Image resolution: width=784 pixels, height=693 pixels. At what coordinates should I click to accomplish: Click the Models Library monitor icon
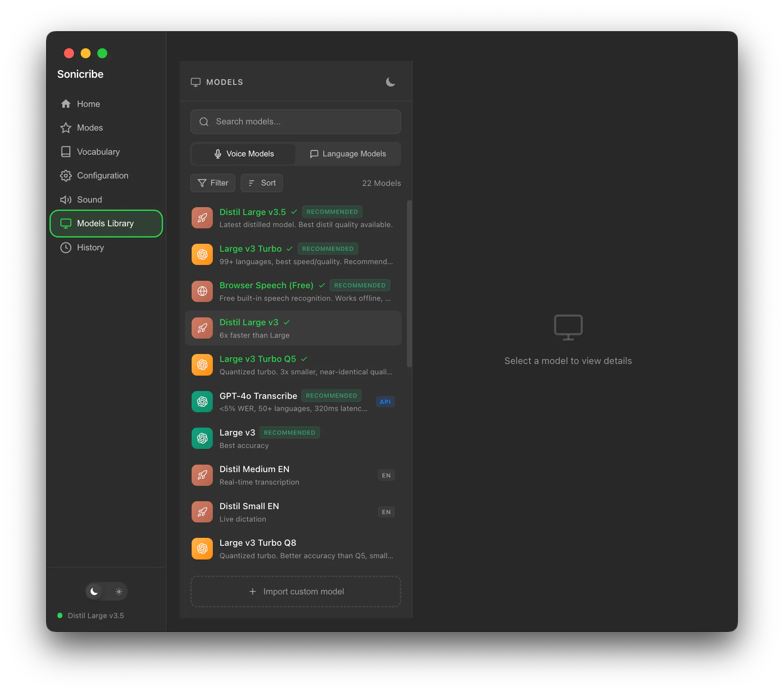click(x=66, y=223)
